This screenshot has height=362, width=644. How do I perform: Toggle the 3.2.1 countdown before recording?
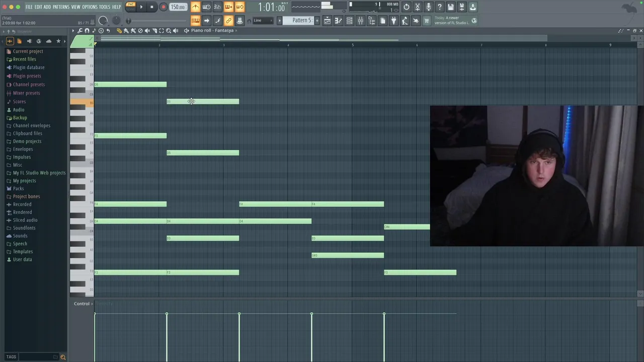pos(217,7)
